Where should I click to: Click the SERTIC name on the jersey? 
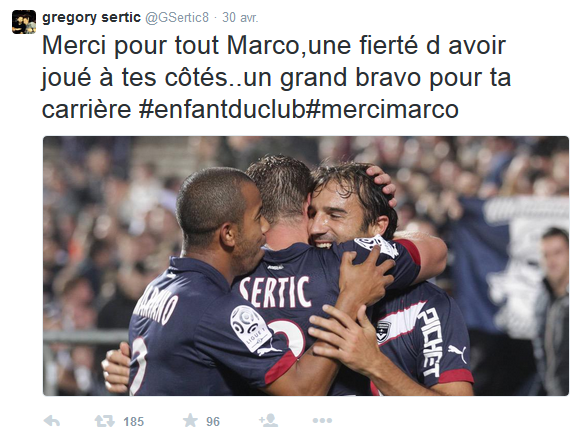(275, 293)
